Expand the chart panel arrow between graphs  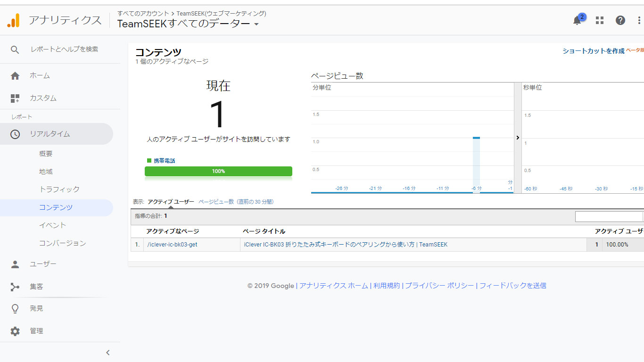[x=518, y=138]
